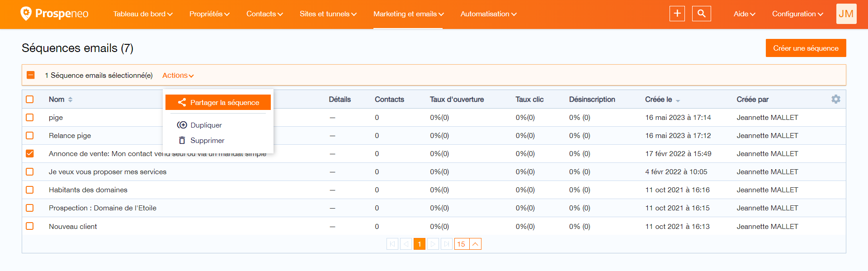
Task: Open the Tableau de bord dropdown
Action: coord(143,14)
